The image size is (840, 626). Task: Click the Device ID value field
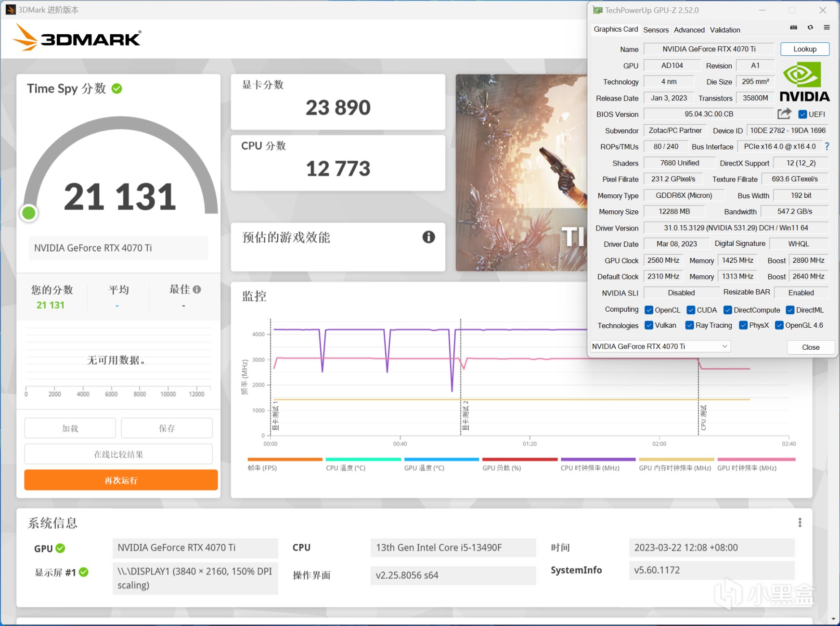[x=788, y=130]
